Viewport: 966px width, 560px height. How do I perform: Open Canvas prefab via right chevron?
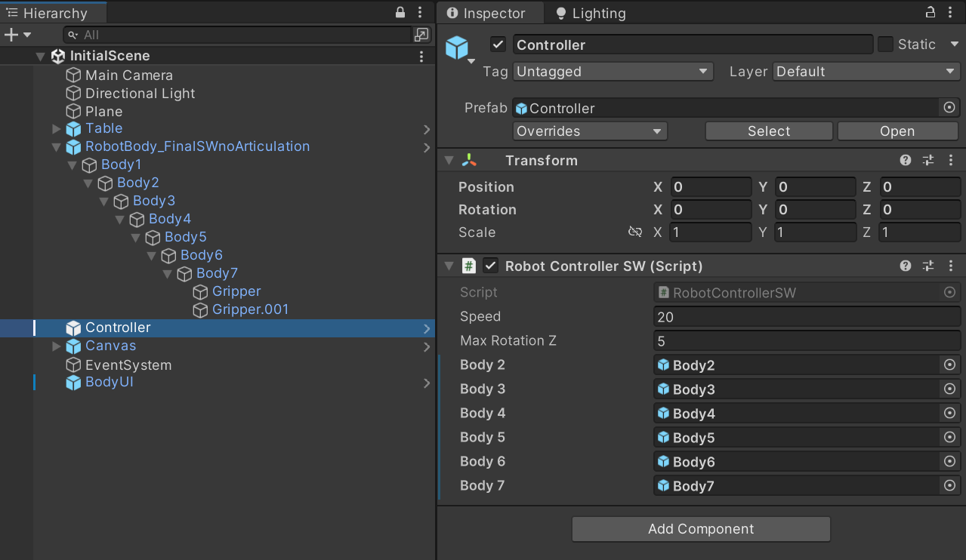tap(427, 346)
